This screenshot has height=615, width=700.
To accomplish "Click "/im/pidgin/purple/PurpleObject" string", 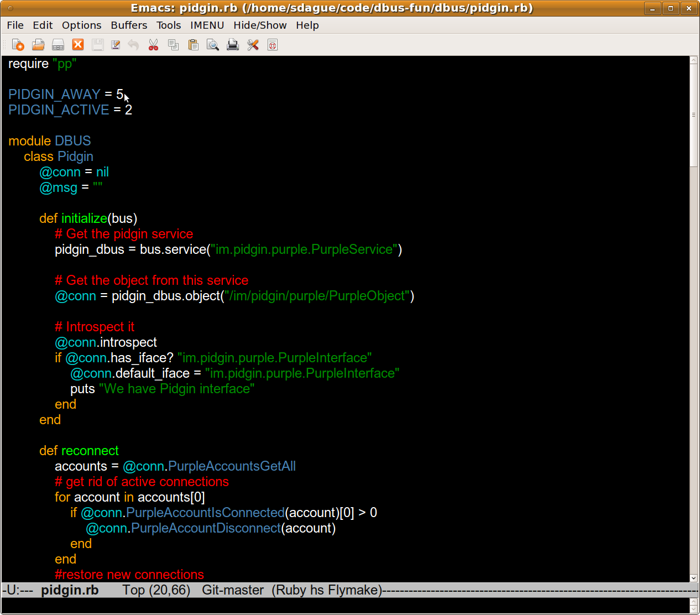I will (317, 296).
